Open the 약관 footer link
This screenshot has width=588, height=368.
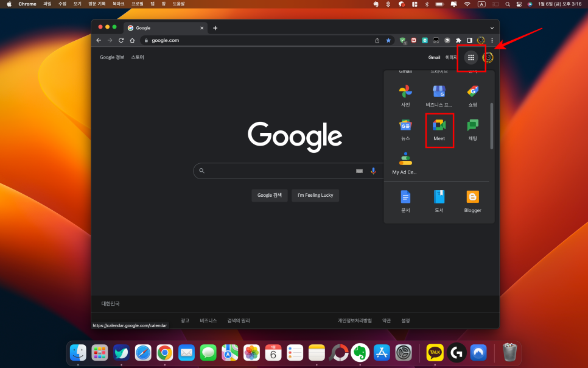[x=387, y=320]
